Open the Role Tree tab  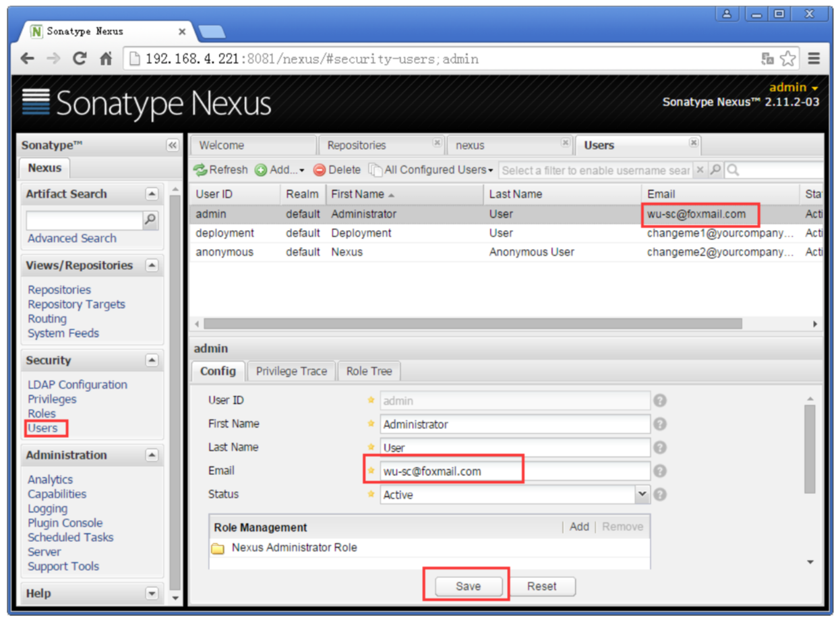click(x=369, y=371)
